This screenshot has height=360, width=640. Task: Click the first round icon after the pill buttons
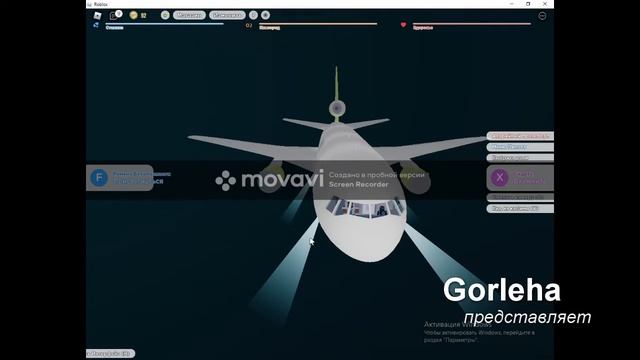pos(253,15)
